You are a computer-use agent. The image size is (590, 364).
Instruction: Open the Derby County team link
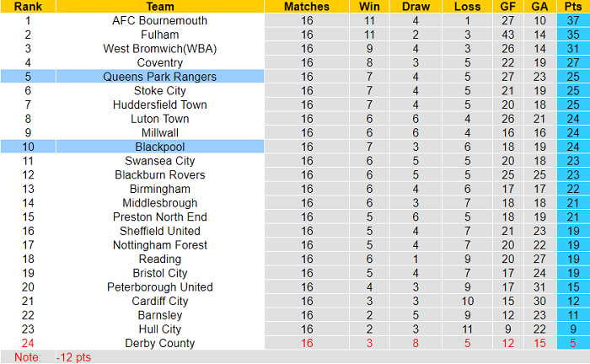[x=159, y=343]
